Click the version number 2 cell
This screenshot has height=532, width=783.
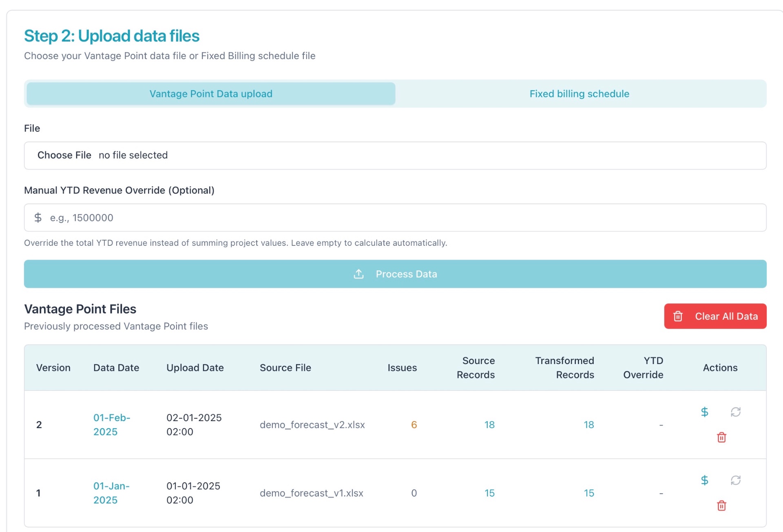click(39, 425)
